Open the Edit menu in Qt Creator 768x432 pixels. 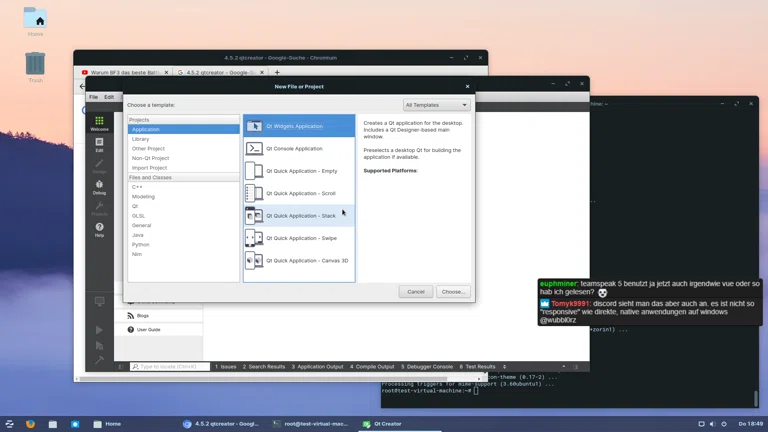pyautogui.click(x=109, y=97)
